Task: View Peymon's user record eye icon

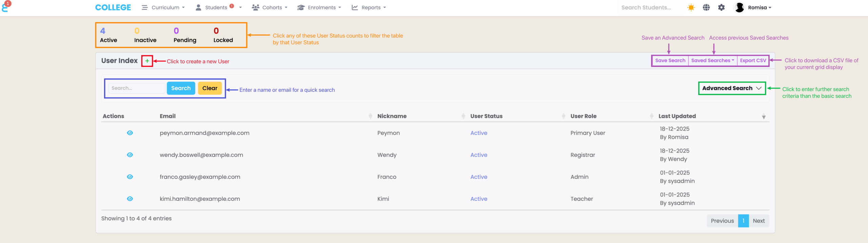Action: click(130, 133)
